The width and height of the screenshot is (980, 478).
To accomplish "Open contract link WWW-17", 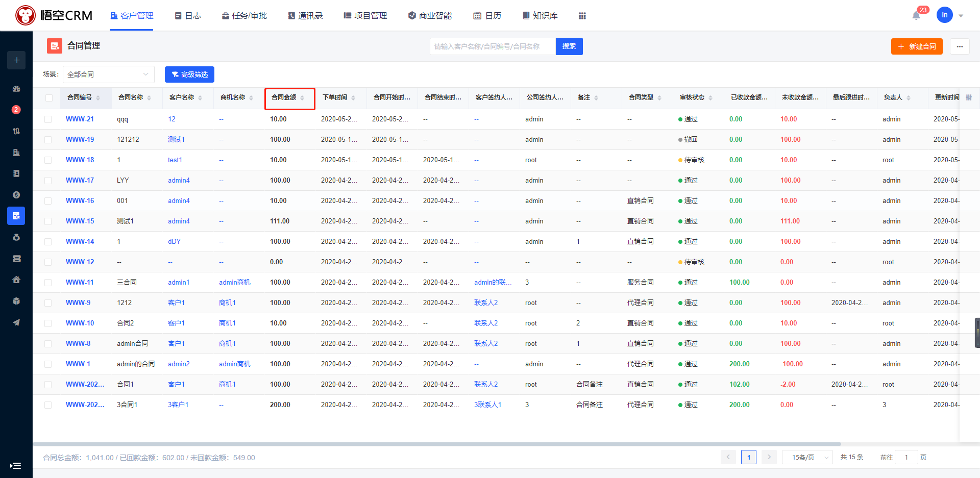I will (x=80, y=180).
